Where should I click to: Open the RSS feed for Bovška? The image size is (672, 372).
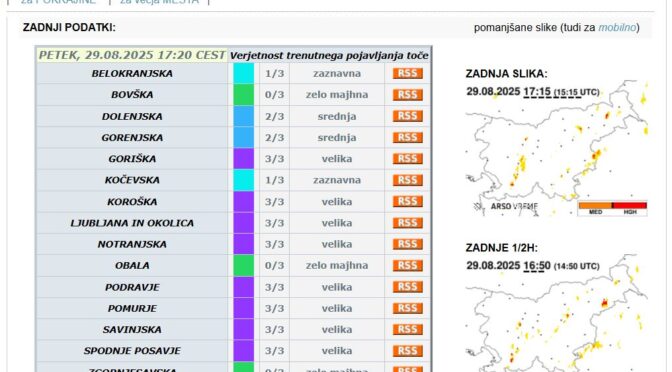[408, 95]
